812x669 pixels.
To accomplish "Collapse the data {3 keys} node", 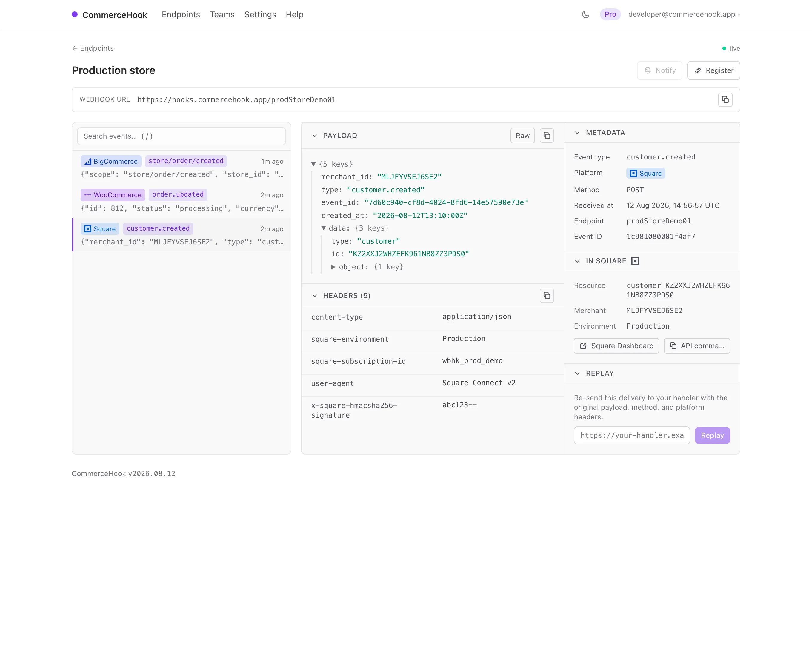I will 324,228.
